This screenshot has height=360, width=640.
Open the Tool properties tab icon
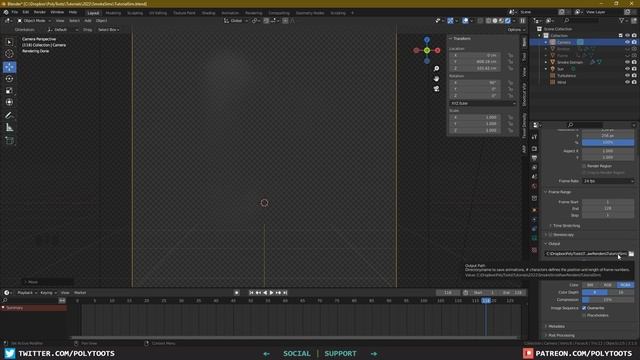(x=534, y=137)
